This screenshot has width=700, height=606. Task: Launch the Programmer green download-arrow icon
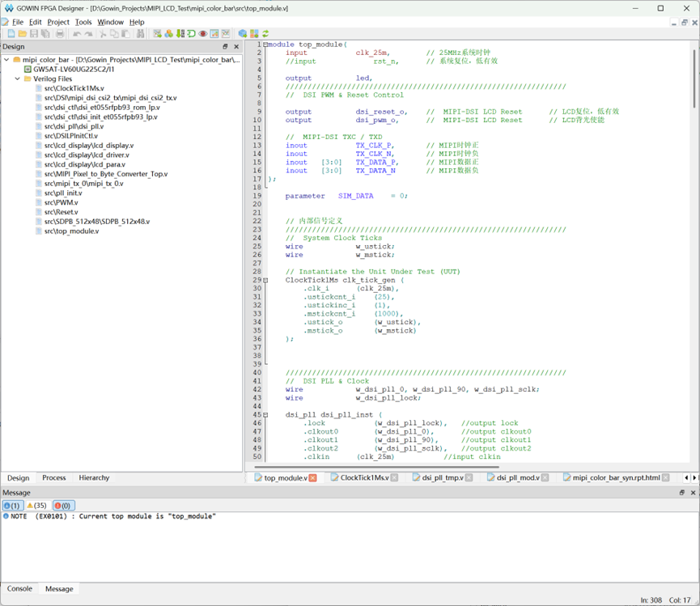pos(180,34)
